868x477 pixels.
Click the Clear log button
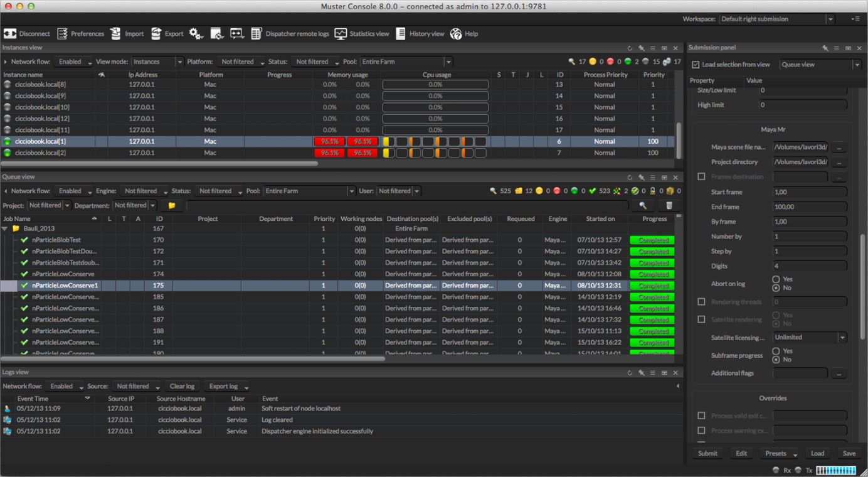(x=182, y=387)
